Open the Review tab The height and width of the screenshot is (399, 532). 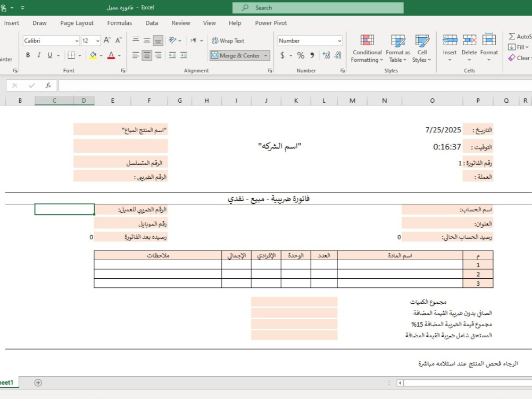[x=180, y=23]
